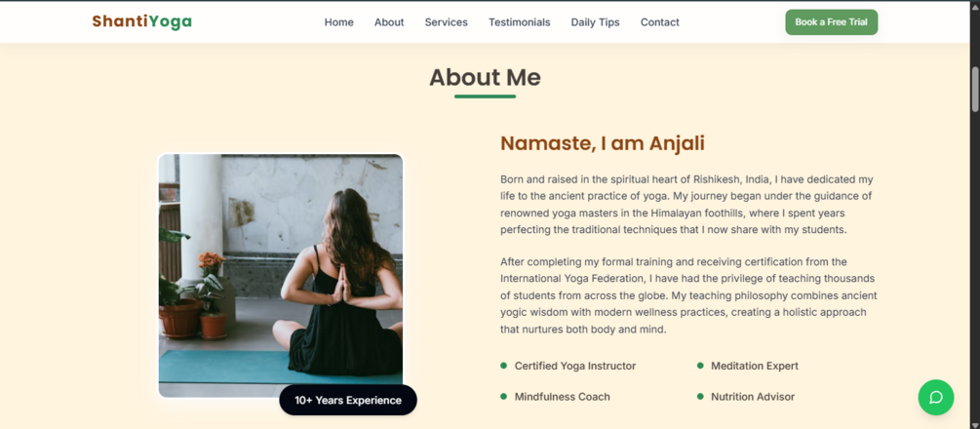
Task: Click the Meditation Expert bullet dot
Action: [700, 366]
